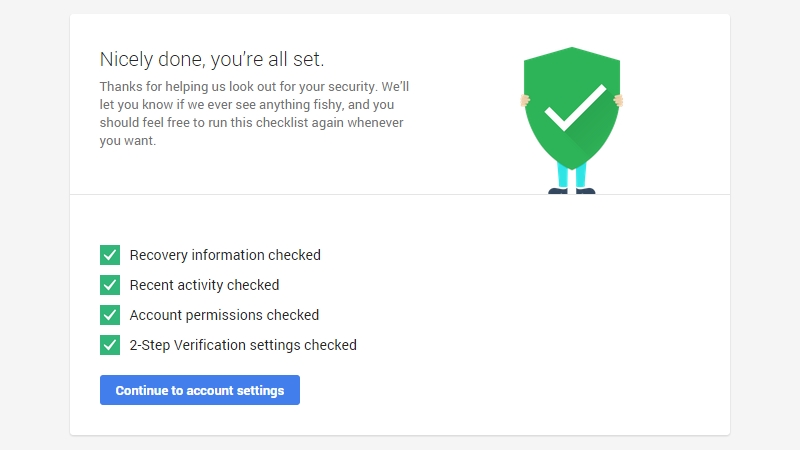Toggle the Account permissions checked checkbox

110,315
